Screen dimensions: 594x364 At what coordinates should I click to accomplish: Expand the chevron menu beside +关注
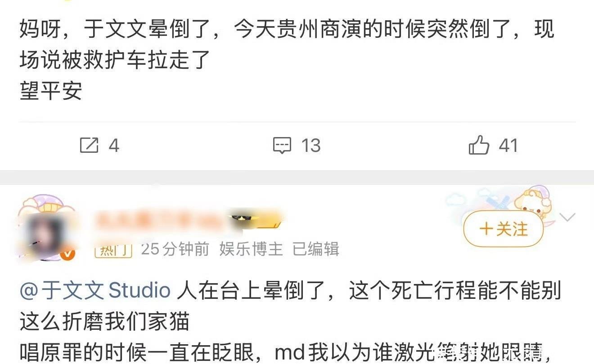click(x=567, y=218)
